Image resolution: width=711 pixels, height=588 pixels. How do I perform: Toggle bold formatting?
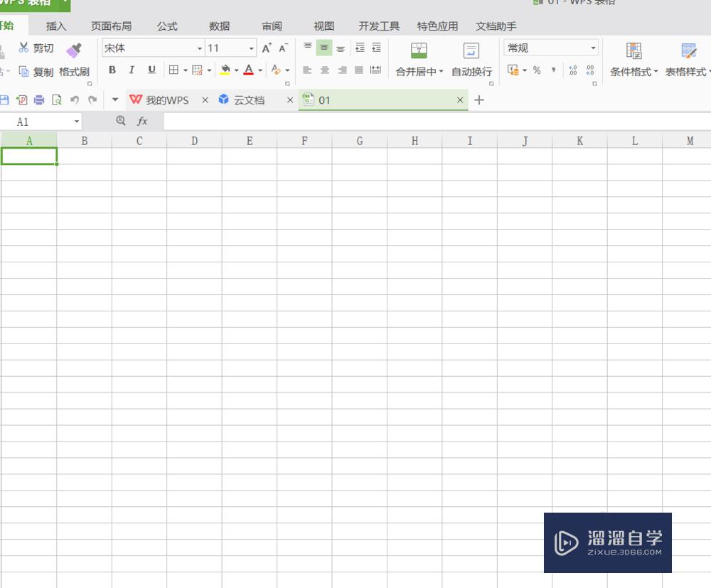coord(112,70)
